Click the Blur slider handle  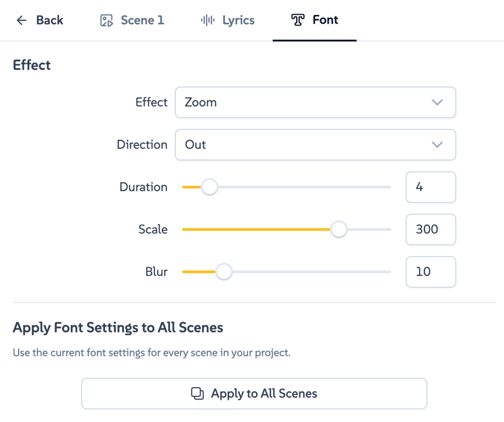[x=224, y=271]
